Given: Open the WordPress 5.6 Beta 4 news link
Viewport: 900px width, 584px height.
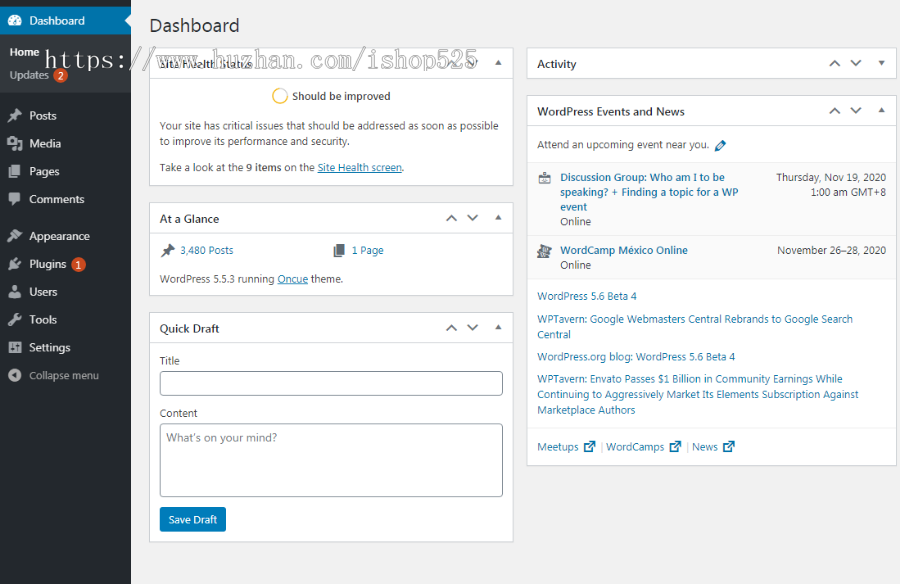Looking at the screenshot, I should 587,296.
